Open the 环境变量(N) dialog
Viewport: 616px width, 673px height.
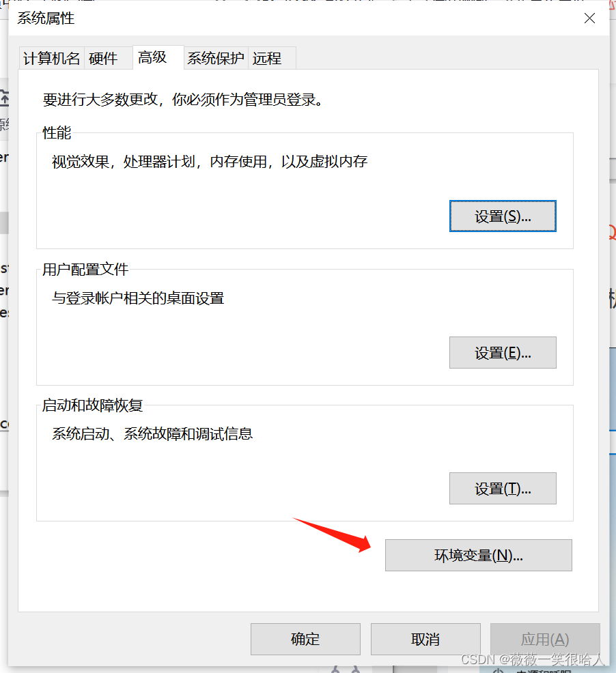click(478, 555)
